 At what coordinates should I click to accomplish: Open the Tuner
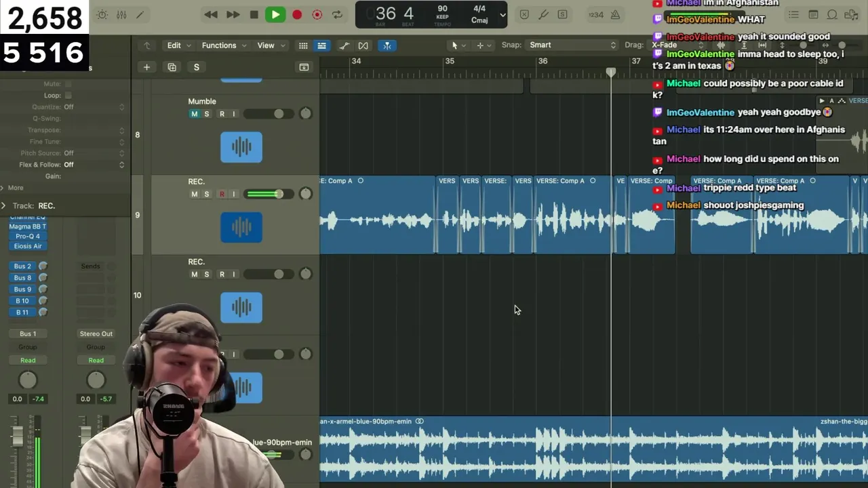tap(543, 15)
